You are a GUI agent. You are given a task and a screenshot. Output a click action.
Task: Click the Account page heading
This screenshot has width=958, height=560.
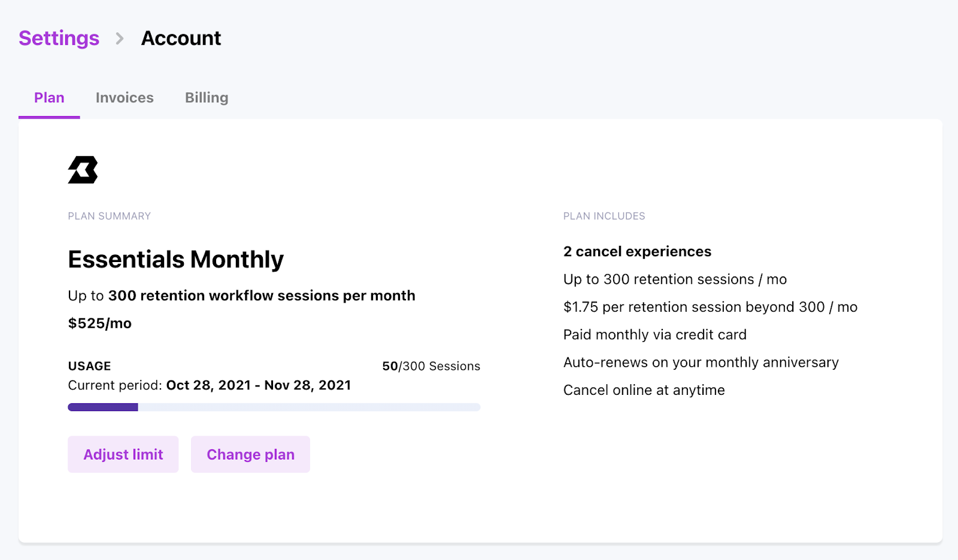pos(181,38)
